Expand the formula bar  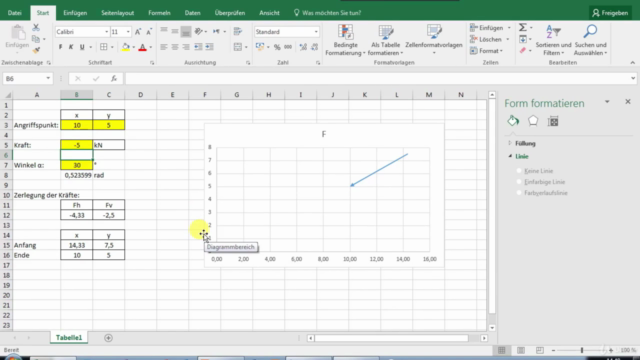pyautogui.click(x=633, y=78)
